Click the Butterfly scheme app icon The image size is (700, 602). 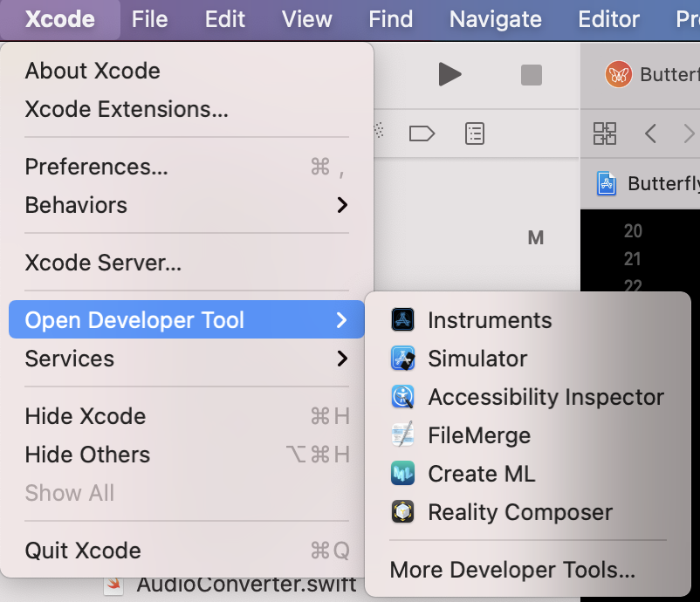pyautogui.click(x=618, y=74)
